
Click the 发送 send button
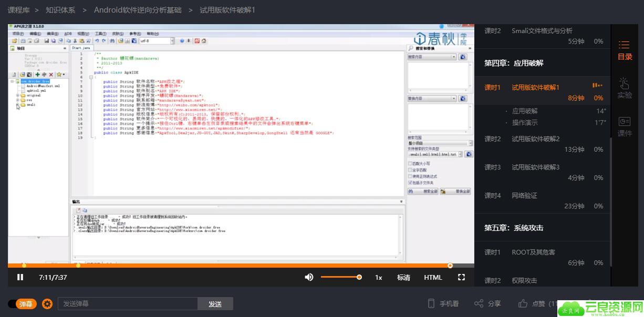click(x=215, y=304)
